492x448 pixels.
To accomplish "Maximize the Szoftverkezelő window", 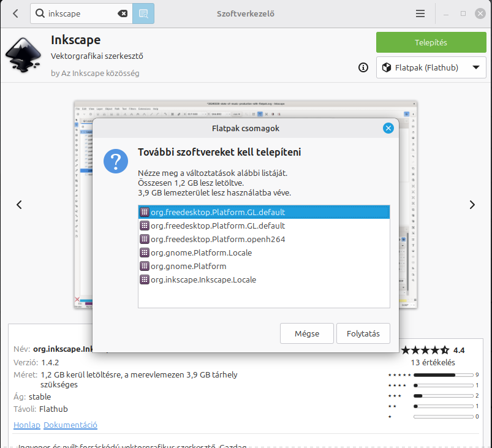I will [x=463, y=13].
